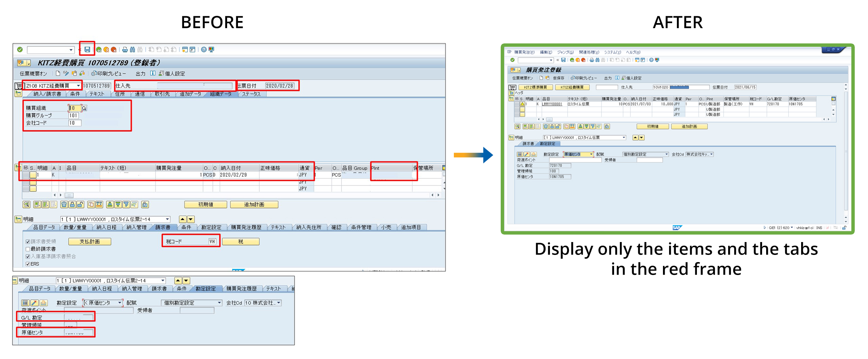
Task: Switch to the 請求書 tab in AFTER
Action: [528, 144]
